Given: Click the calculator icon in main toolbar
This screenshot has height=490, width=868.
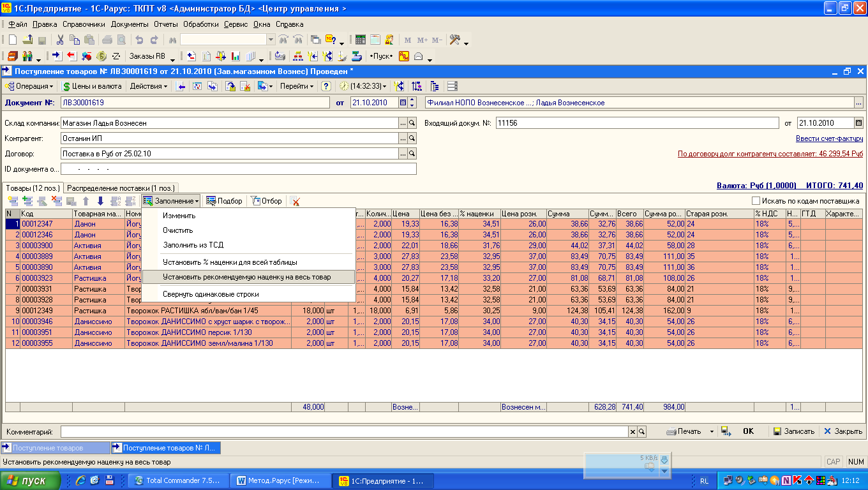Looking at the screenshot, I should (361, 40).
